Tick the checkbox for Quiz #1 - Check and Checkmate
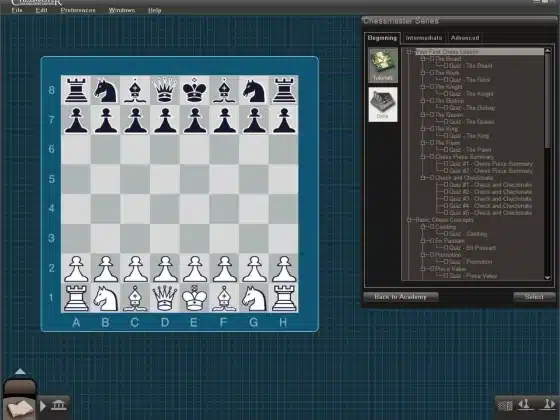560x420 pixels. [x=446, y=185]
